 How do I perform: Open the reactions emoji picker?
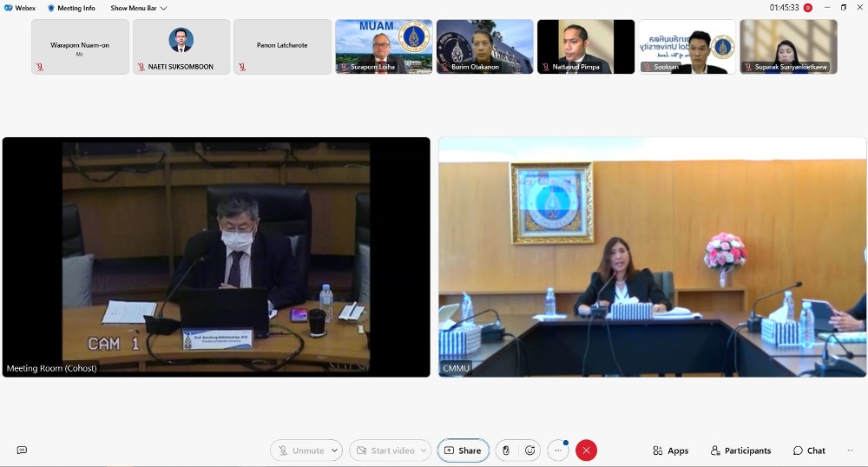(x=530, y=451)
